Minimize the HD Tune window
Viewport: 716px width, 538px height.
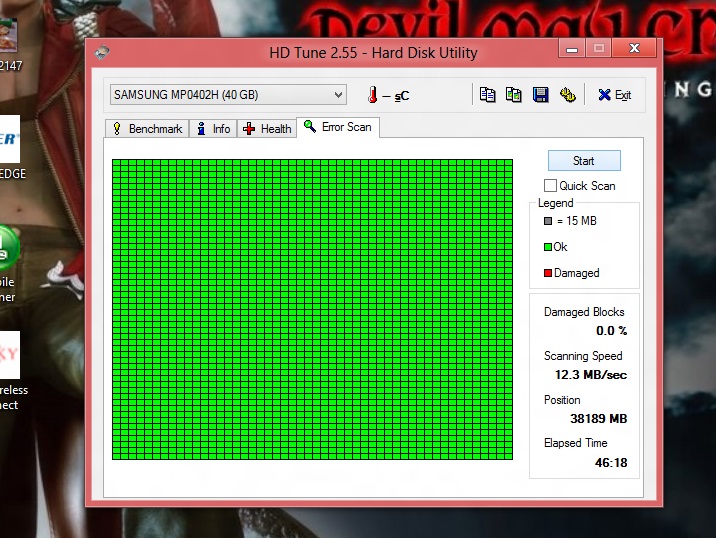(571, 48)
